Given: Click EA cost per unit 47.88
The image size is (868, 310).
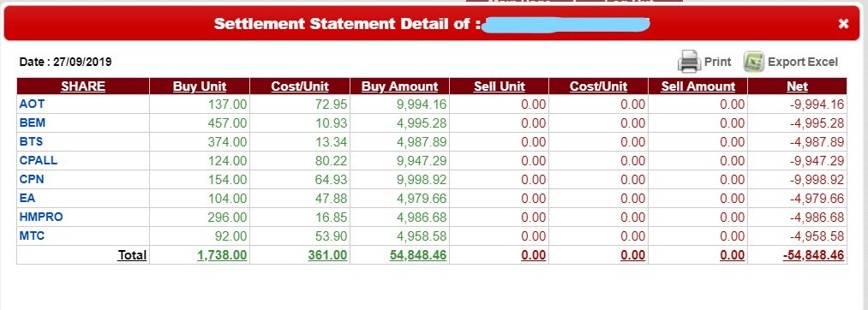Looking at the screenshot, I should (x=331, y=199).
